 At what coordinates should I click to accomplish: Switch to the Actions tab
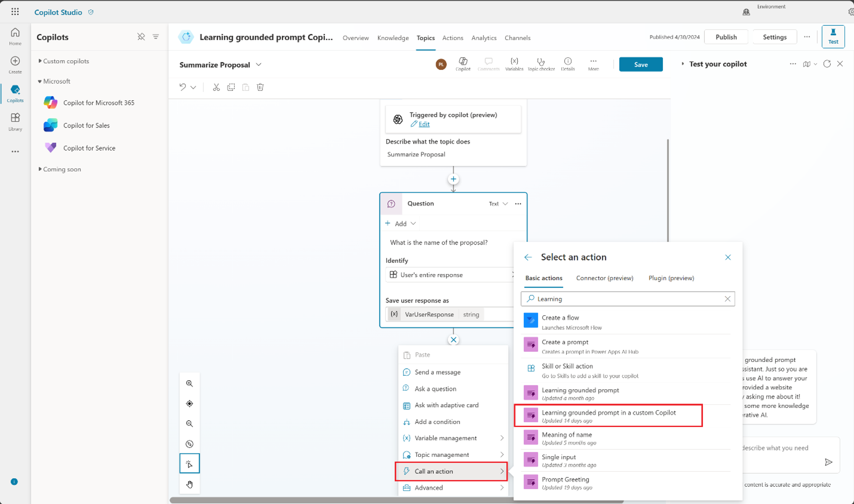[453, 38]
